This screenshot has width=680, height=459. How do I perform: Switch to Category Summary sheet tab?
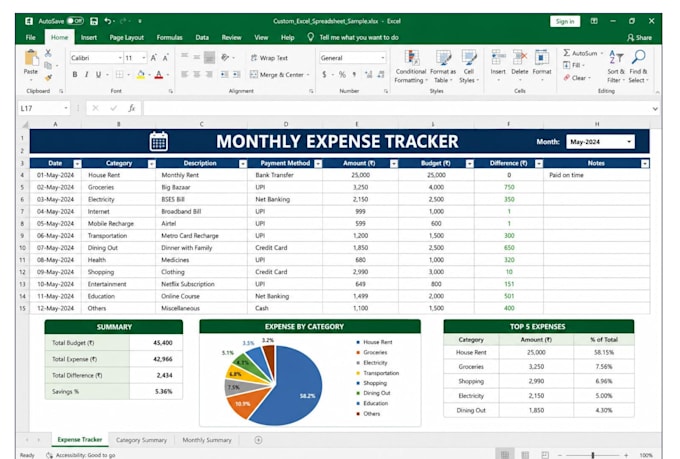(x=141, y=440)
